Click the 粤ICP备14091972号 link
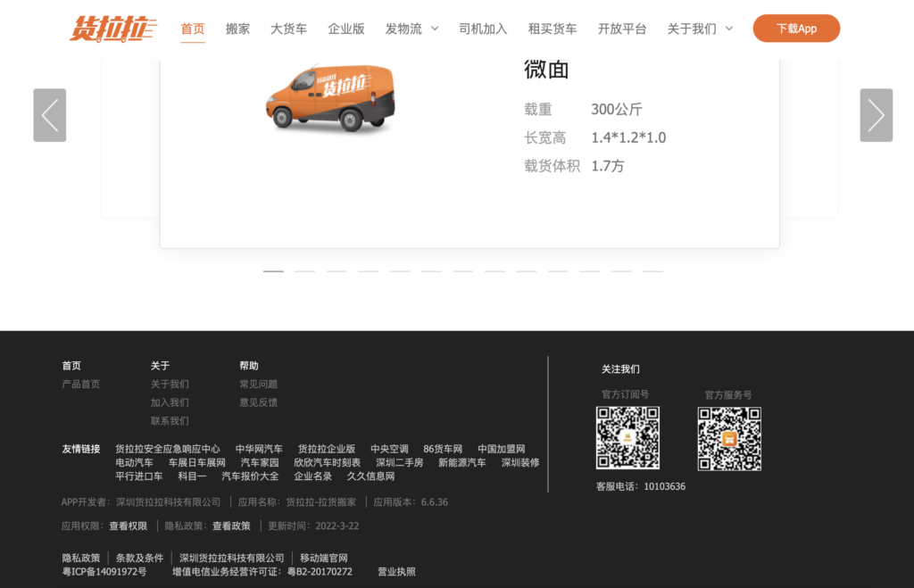The height and width of the screenshot is (588, 914). pyautogui.click(x=104, y=572)
